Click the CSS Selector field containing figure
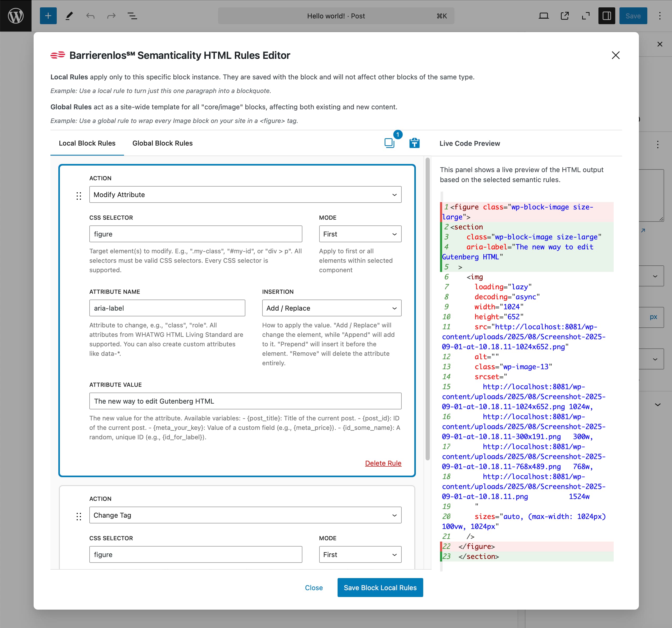This screenshot has width=672, height=628. click(x=195, y=234)
